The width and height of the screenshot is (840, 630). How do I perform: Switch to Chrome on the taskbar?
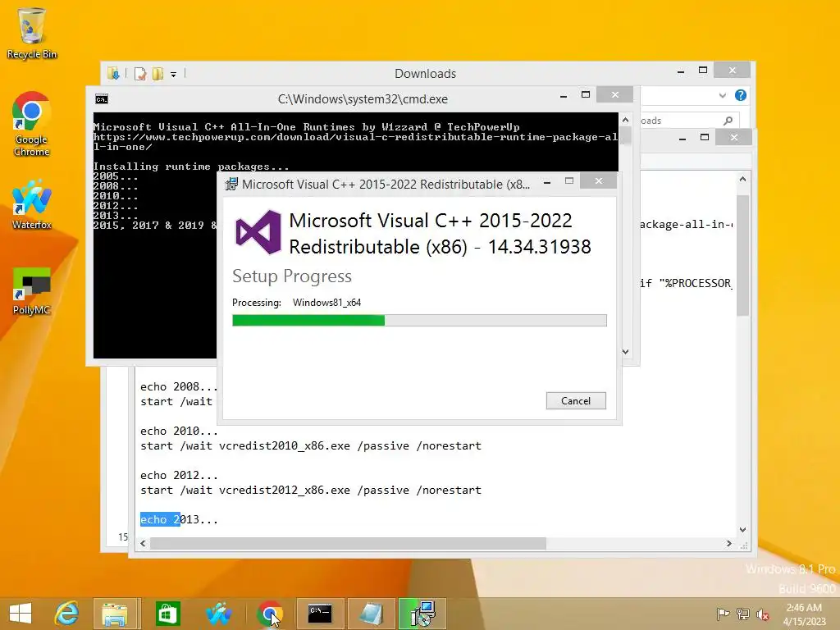pos(269,614)
